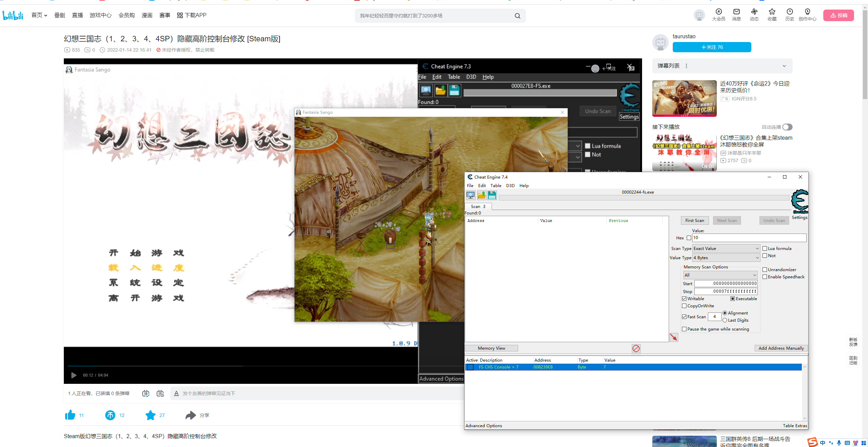Click the coin donation icon
The height and width of the screenshot is (447, 868).
tap(110, 415)
